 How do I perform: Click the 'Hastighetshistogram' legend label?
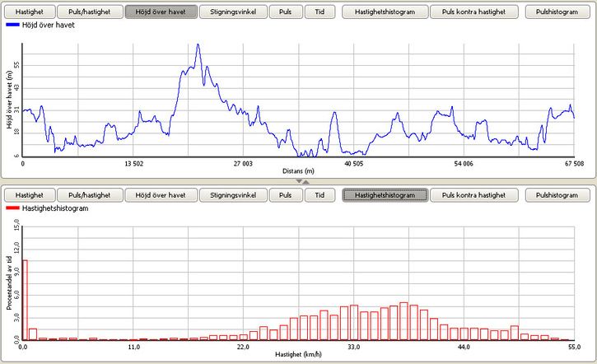pyautogui.click(x=55, y=208)
